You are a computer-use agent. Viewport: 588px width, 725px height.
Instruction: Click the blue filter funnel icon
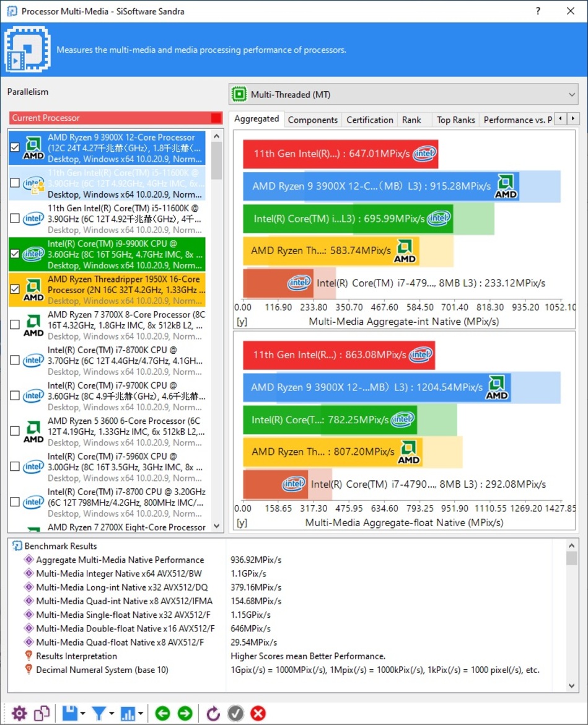(99, 713)
